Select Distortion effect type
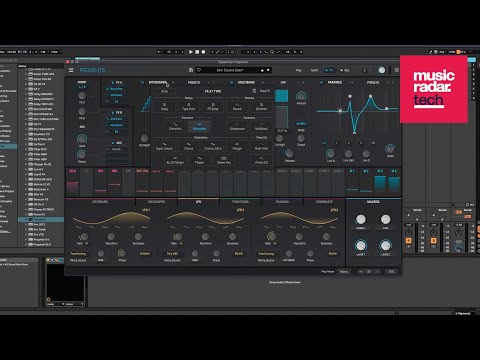The image size is (480, 360). (x=175, y=126)
